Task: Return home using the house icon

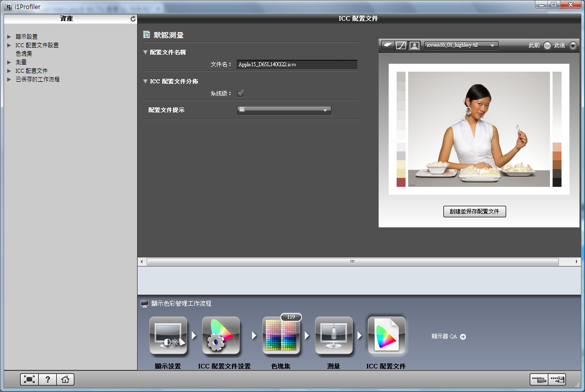Action: pos(65,379)
